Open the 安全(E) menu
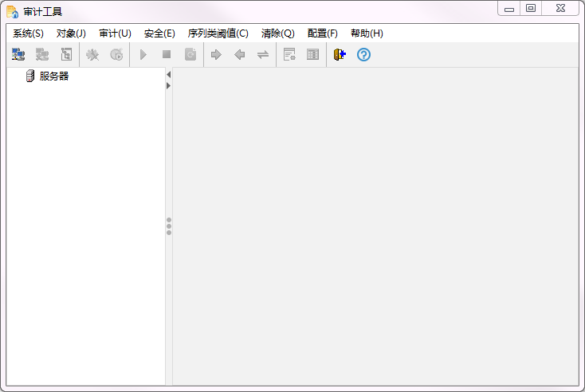 tap(159, 33)
